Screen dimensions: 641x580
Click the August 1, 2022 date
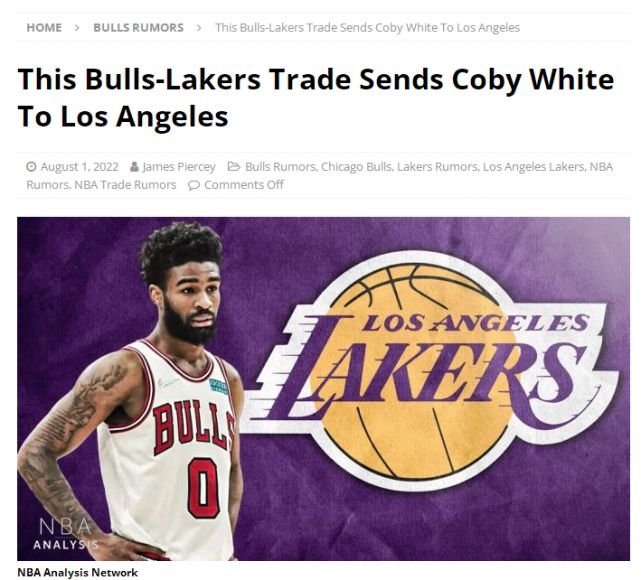pyautogui.click(x=80, y=167)
